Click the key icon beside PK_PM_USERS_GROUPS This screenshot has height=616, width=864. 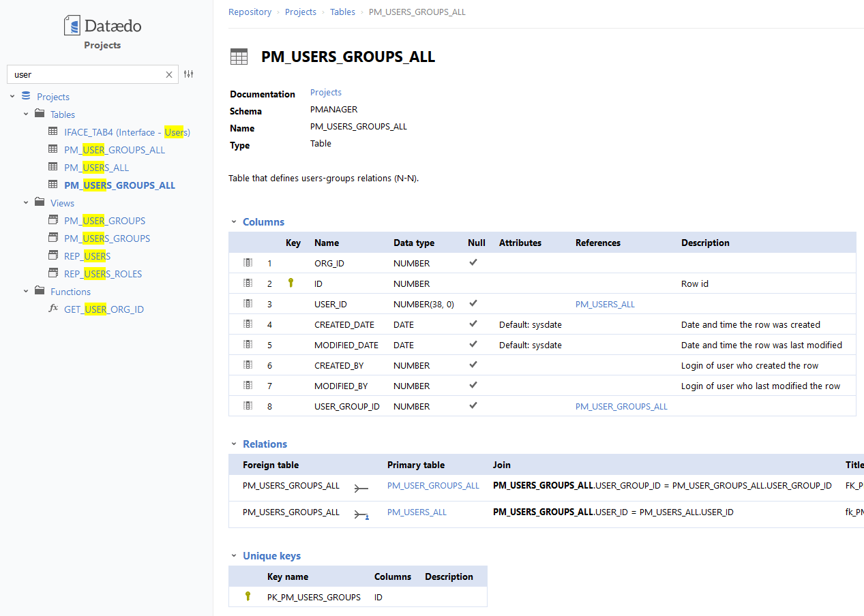tap(247, 596)
